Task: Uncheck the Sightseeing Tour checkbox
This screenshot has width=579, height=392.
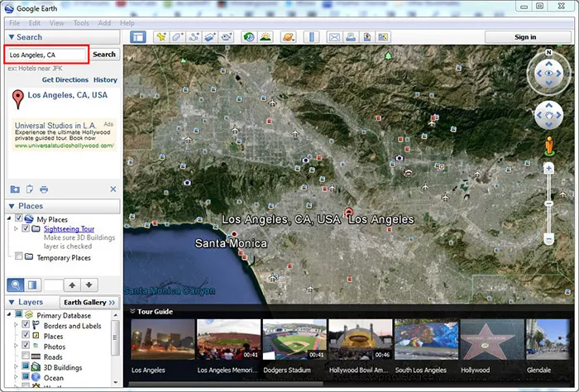Action: (x=26, y=228)
